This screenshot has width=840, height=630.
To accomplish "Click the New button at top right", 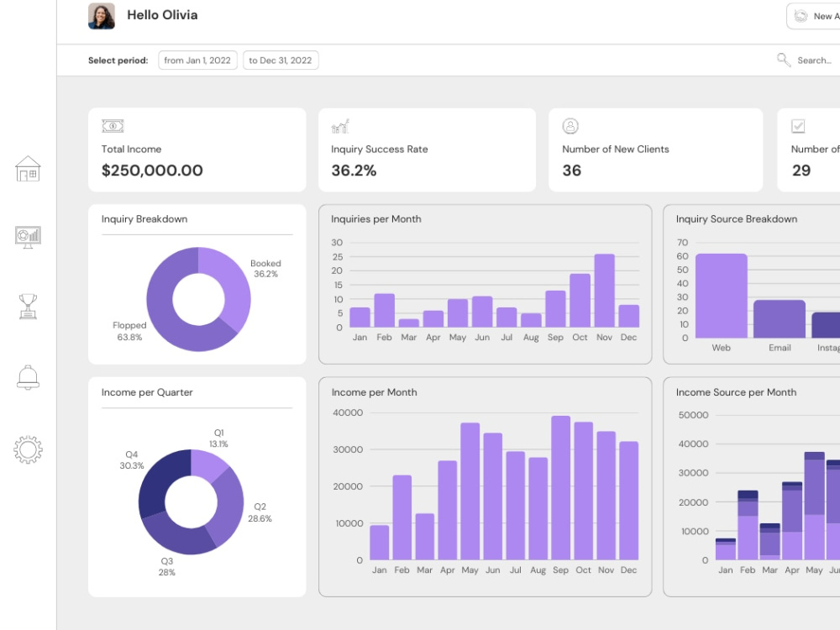I will (813, 16).
